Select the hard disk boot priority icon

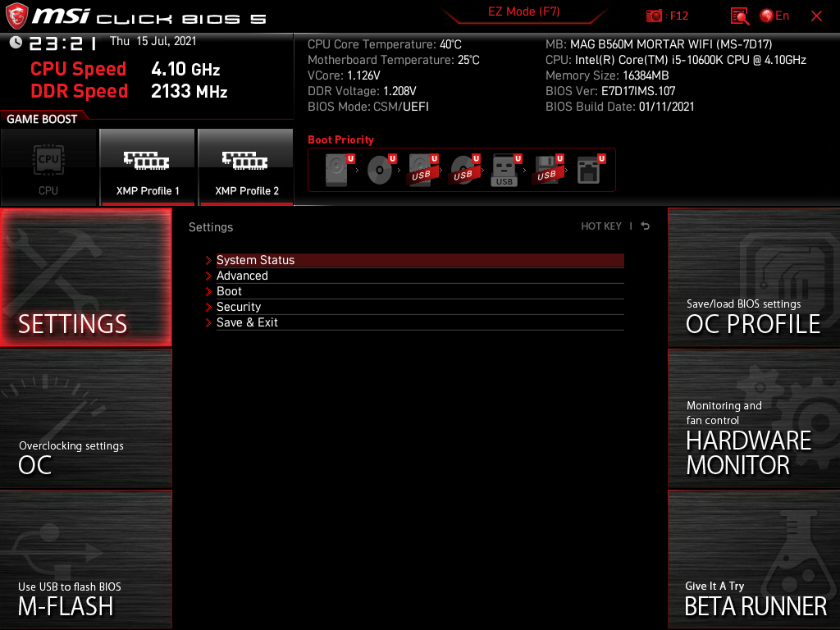(337, 171)
